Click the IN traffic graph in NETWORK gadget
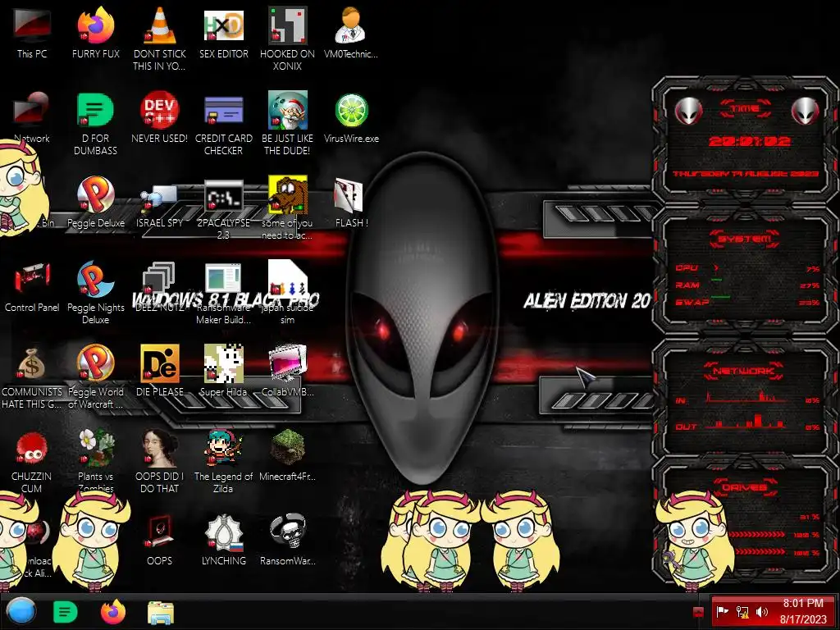 tap(748, 398)
